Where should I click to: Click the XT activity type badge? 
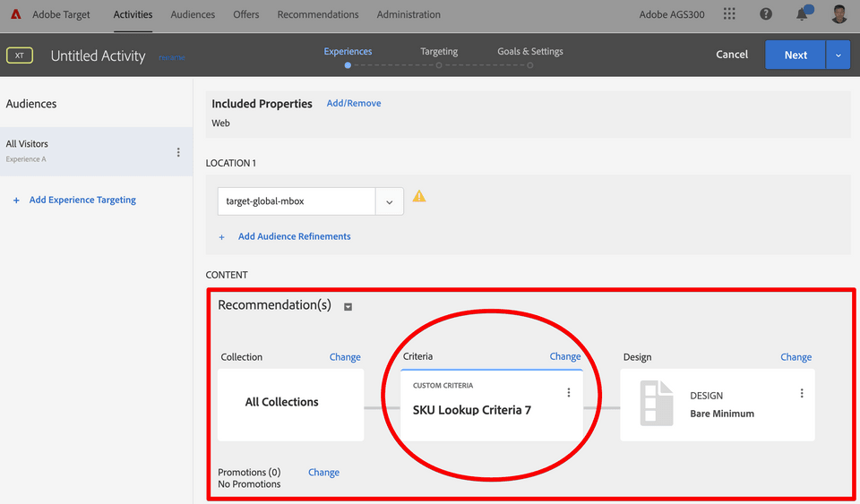pyautogui.click(x=20, y=56)
